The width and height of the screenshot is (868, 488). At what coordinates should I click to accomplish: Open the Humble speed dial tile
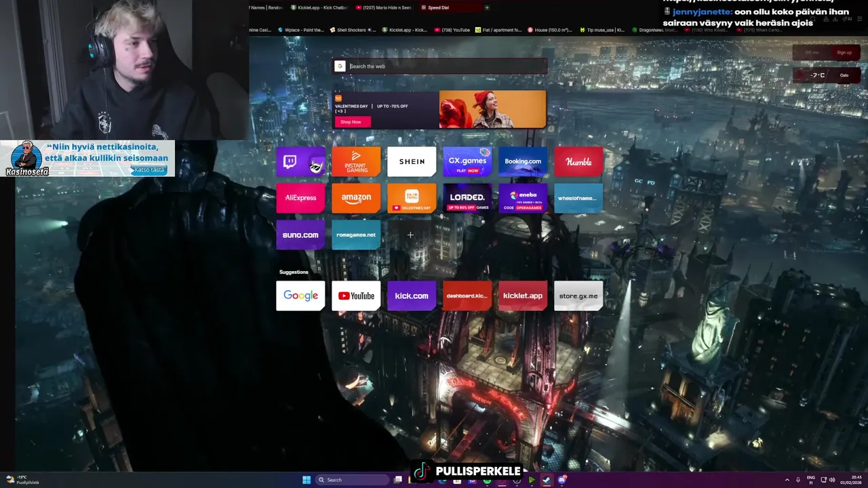578,161
